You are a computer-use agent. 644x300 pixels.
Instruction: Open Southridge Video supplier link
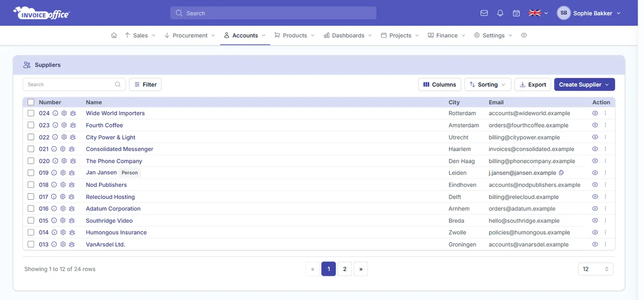click(x=109, y=220)
